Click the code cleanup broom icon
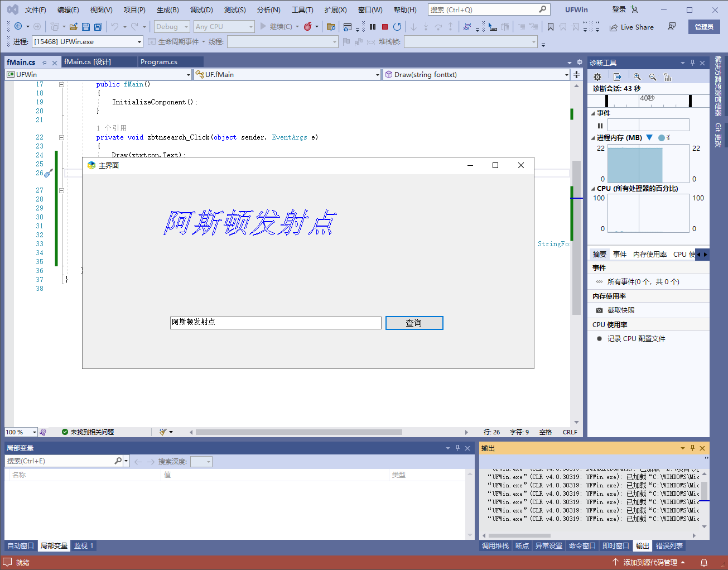This screenshot has width=728, height=570. 163,432
